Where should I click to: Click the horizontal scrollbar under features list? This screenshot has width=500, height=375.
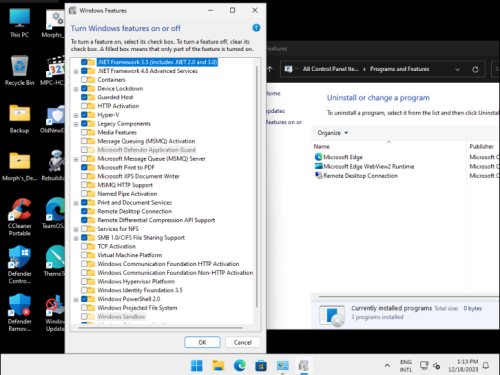161,328
